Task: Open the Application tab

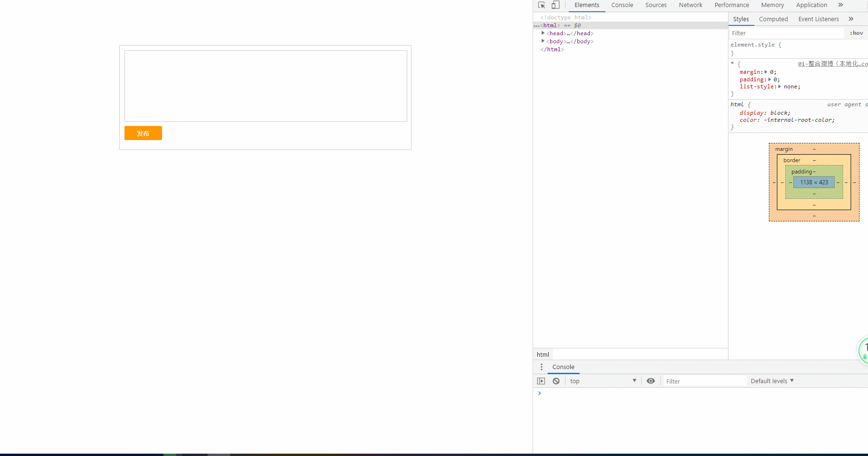Action: 812,5
